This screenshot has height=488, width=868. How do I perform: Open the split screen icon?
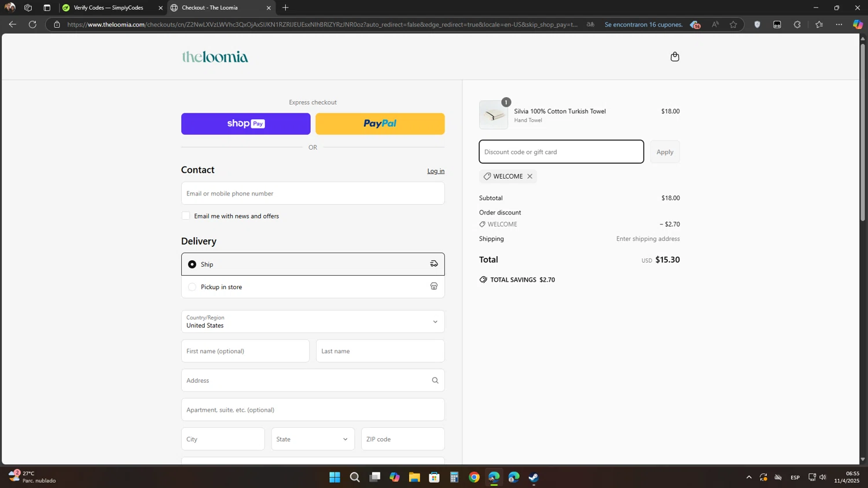pos(777,24)
